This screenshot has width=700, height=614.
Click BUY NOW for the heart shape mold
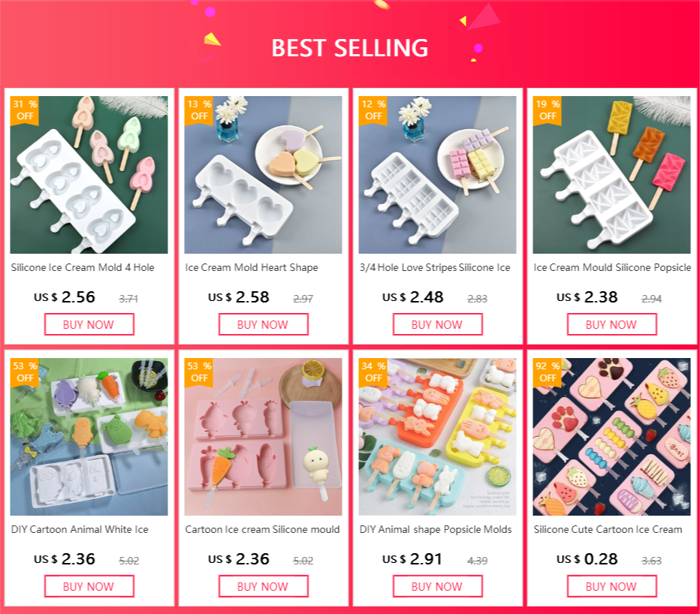(x=263, y=324)
